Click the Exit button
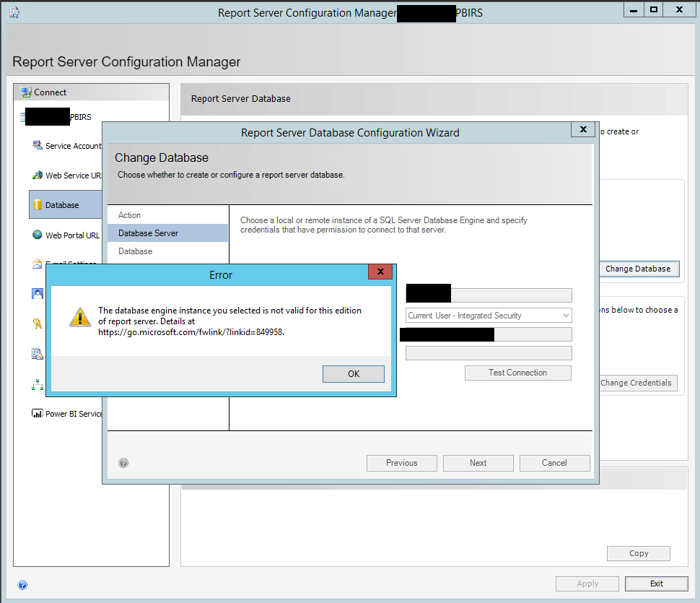Viewport: 700px width, 603px height. 656,584
